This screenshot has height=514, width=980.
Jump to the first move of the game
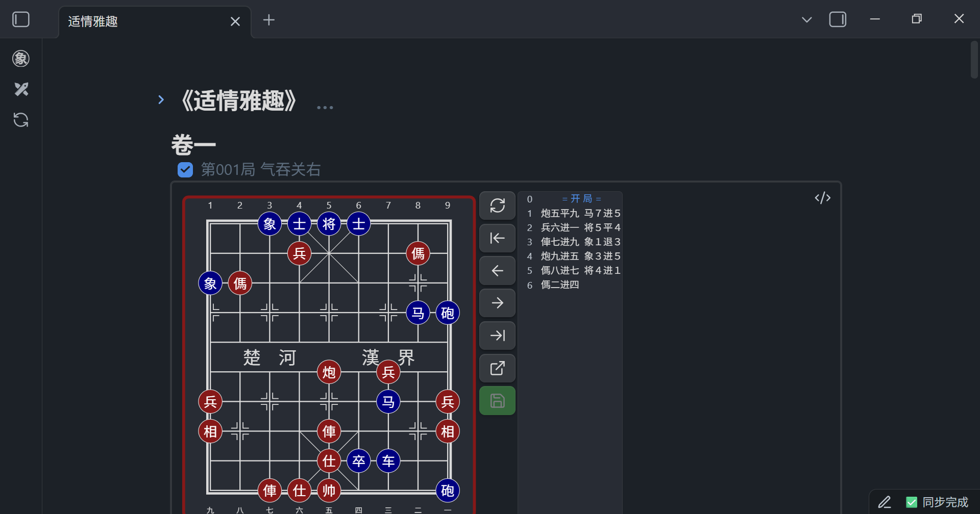click(497, 238)
